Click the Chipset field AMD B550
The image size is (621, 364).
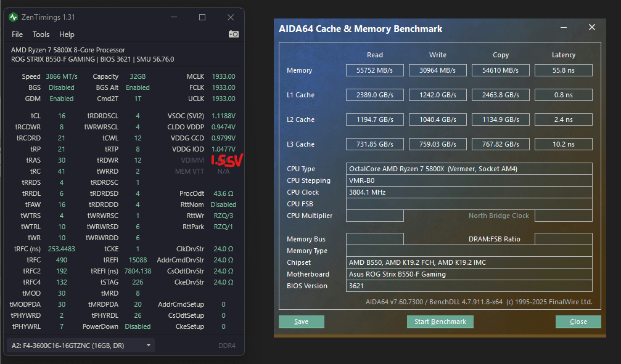[x=469, y=262]
